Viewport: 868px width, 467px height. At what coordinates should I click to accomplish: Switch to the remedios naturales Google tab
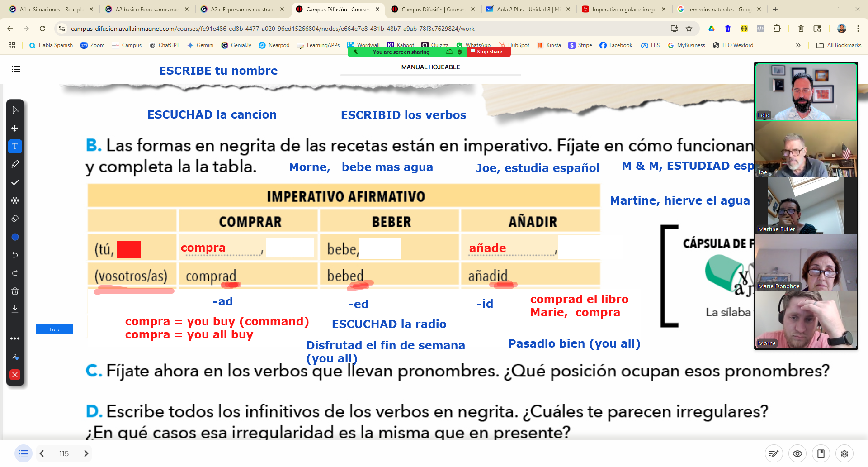click(719, 9)
